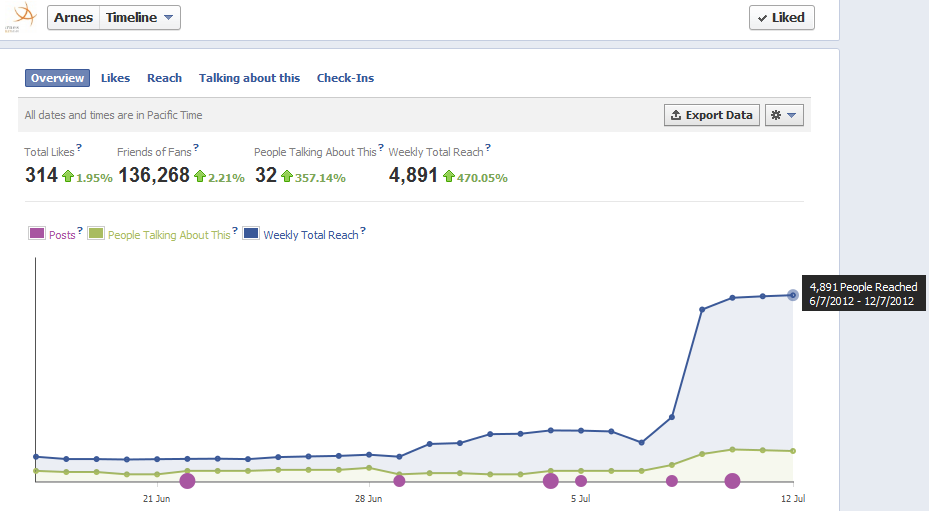Click help icon beside Friends of Fans
Screen dimensions: 929x511
pos(196,148)
